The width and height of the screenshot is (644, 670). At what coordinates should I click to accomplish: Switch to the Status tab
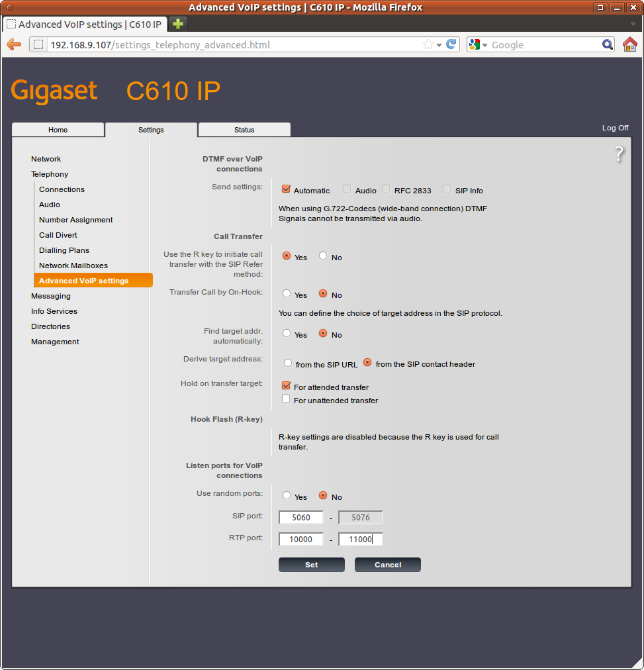(244, 130)
